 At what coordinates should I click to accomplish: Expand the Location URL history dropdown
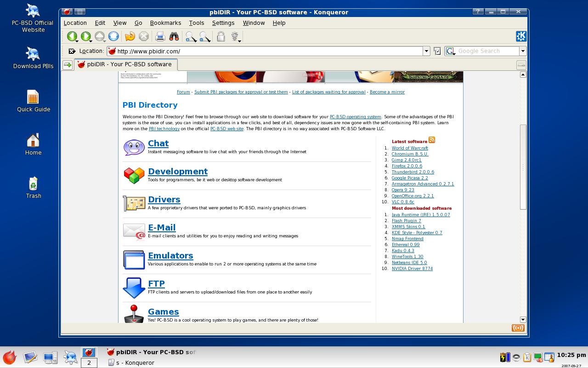point(426,51)
